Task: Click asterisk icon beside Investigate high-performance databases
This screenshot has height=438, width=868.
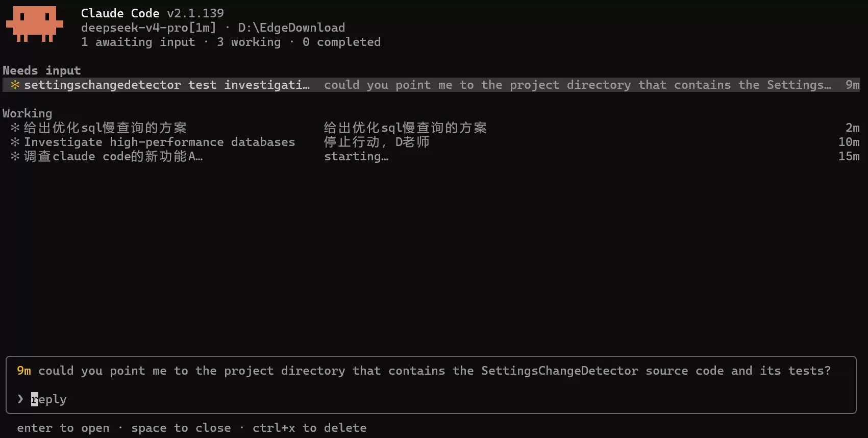Action: tap(15, 142)
